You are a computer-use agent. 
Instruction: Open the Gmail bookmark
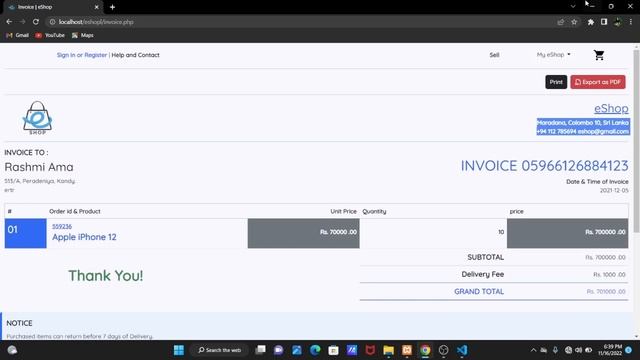click(x=17, y=36)
